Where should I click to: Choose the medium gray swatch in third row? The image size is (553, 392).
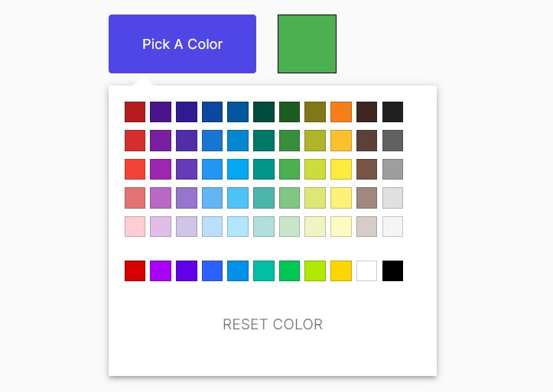[x=392, y=169]
